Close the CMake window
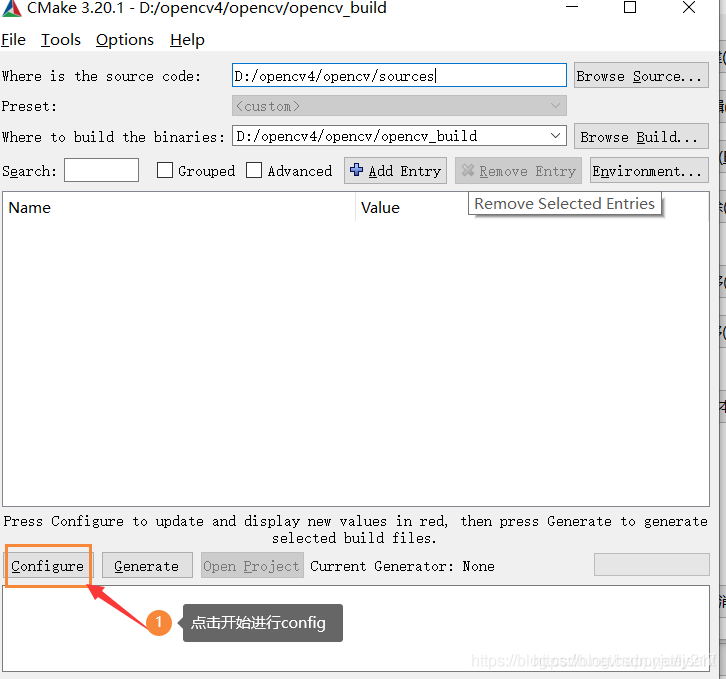 [x=689, y=7]
